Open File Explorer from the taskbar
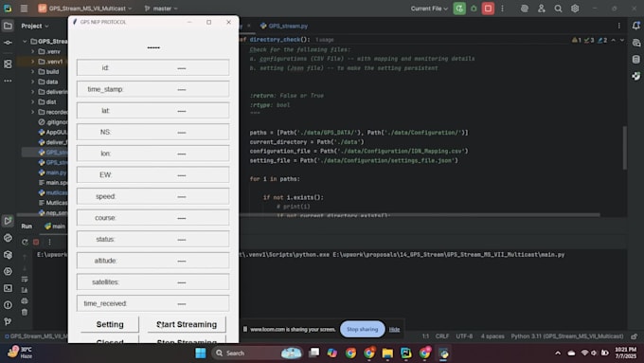644x363 pixels. coord(387,354)
